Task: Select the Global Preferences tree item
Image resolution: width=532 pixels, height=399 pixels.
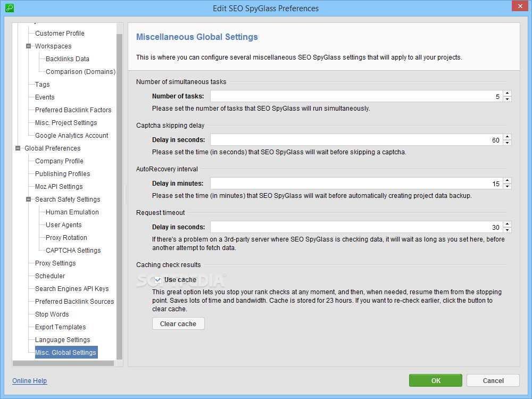Action: pyautogui.click(x=53, y=148)
